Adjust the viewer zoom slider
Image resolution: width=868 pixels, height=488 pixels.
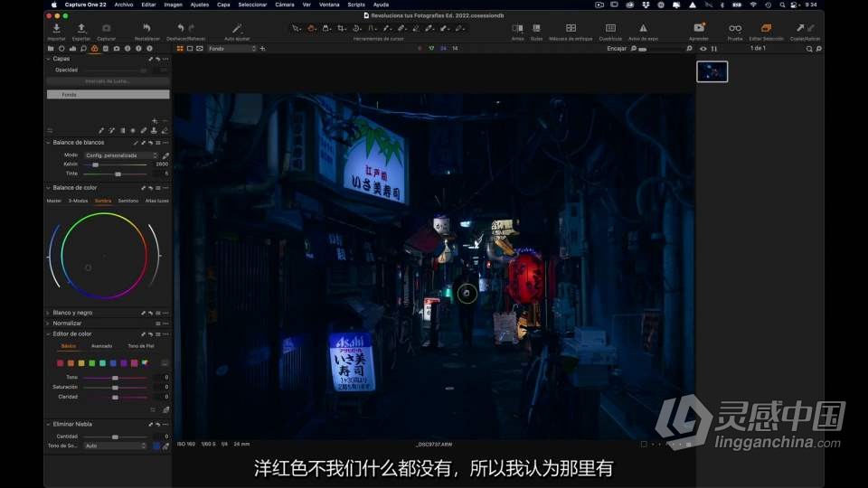[x=662, y=49]
